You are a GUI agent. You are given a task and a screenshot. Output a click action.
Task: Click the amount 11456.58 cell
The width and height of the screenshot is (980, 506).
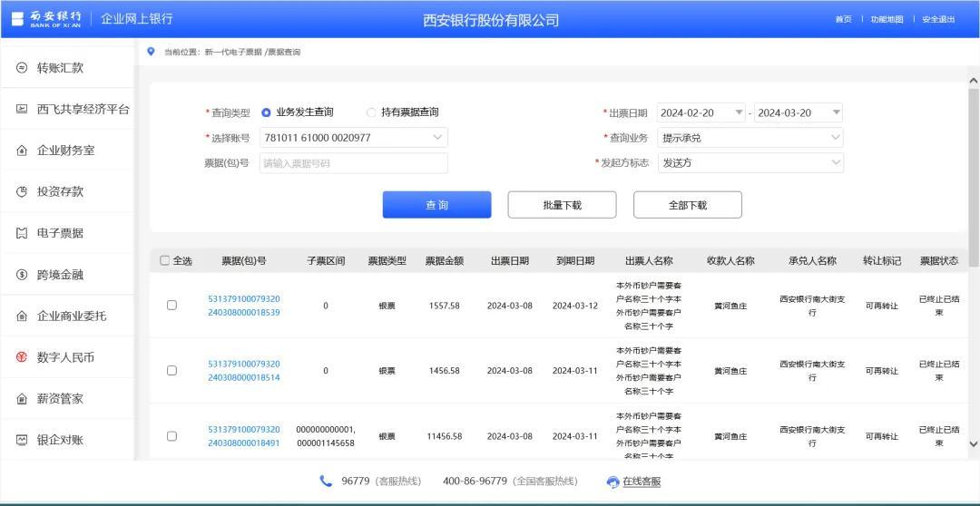pos(445,436)
